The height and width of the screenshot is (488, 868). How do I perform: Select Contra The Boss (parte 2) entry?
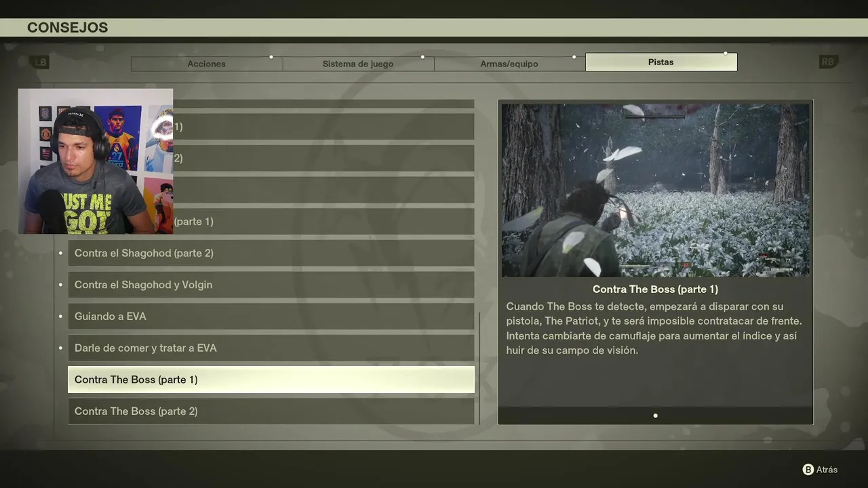271,411
